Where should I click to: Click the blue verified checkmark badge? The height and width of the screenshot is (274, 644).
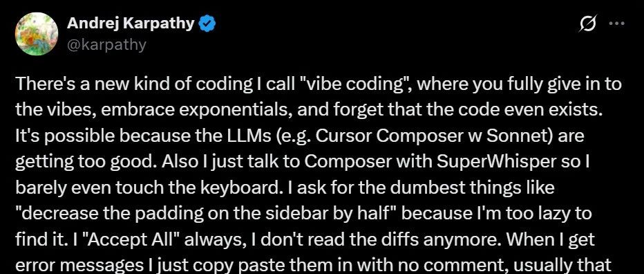tap(207, 25)
